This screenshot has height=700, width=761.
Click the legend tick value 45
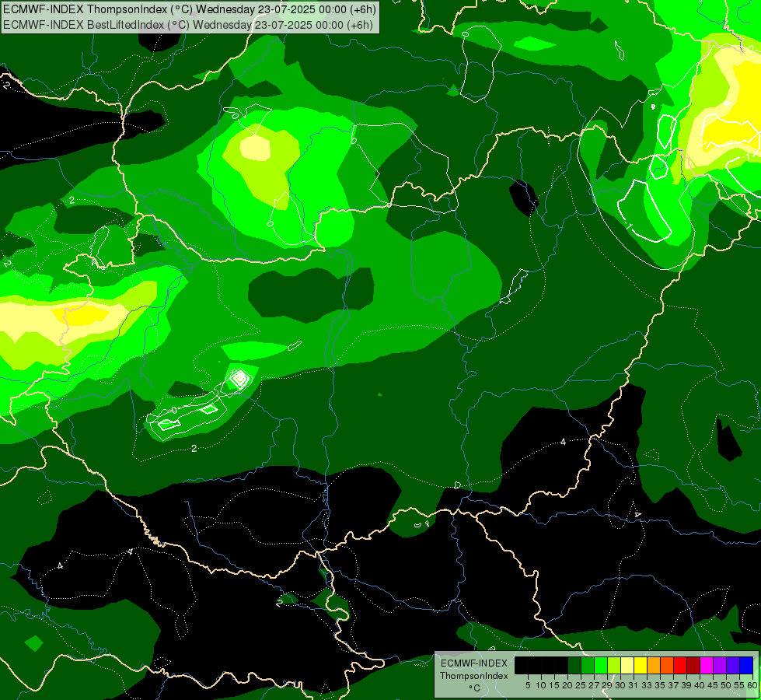(713, 685)
